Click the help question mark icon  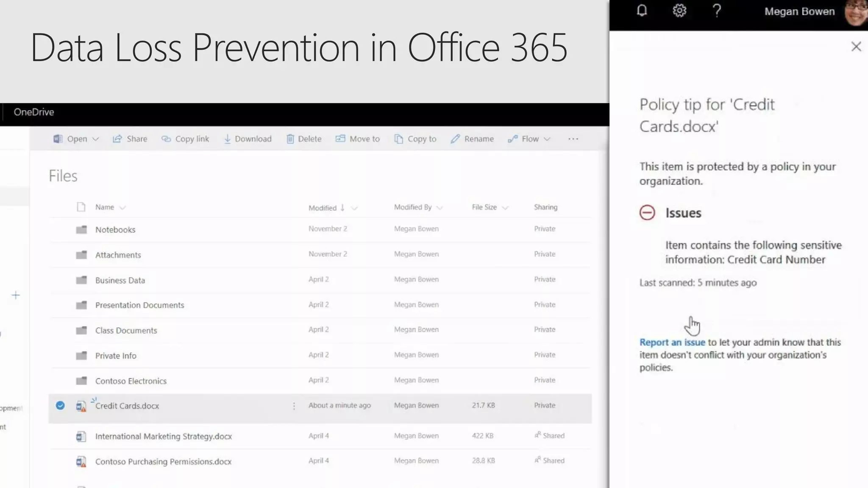click(x=717, y=11)
